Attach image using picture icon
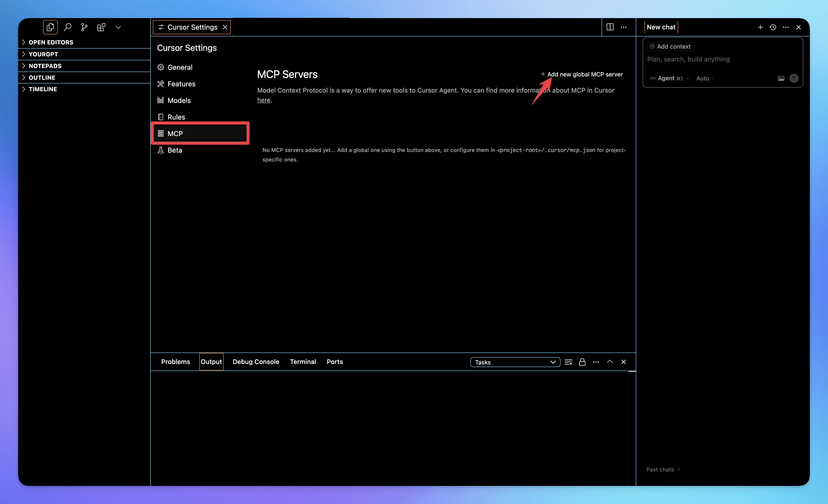Screen dimensions: 828x504 tap(781, 78)
